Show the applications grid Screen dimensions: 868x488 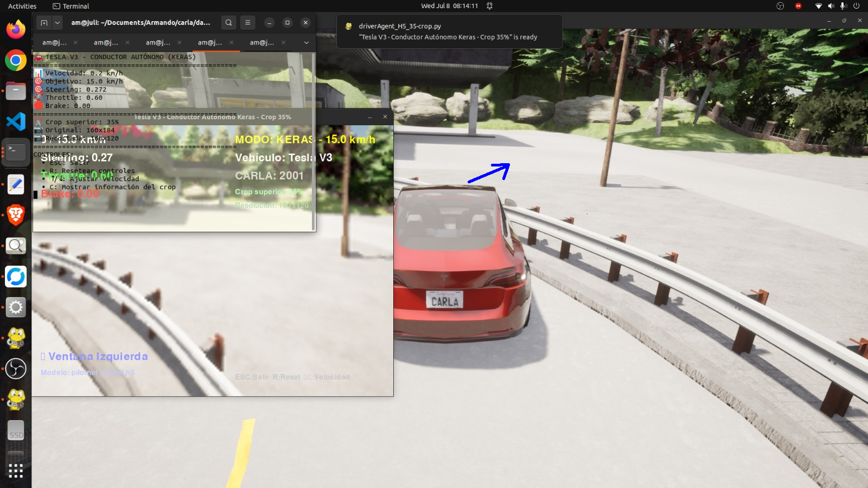pos(16,471)
